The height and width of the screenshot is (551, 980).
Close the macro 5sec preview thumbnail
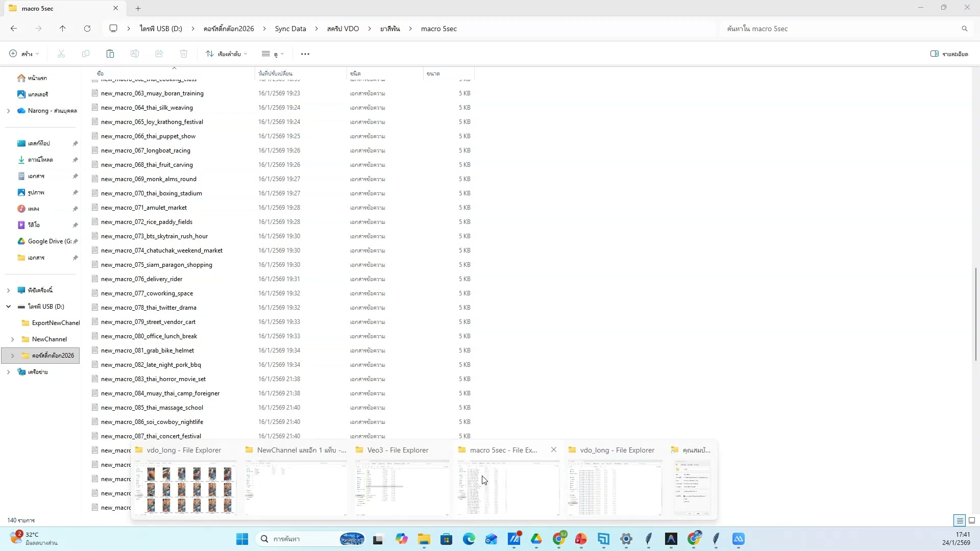(553, 450)
